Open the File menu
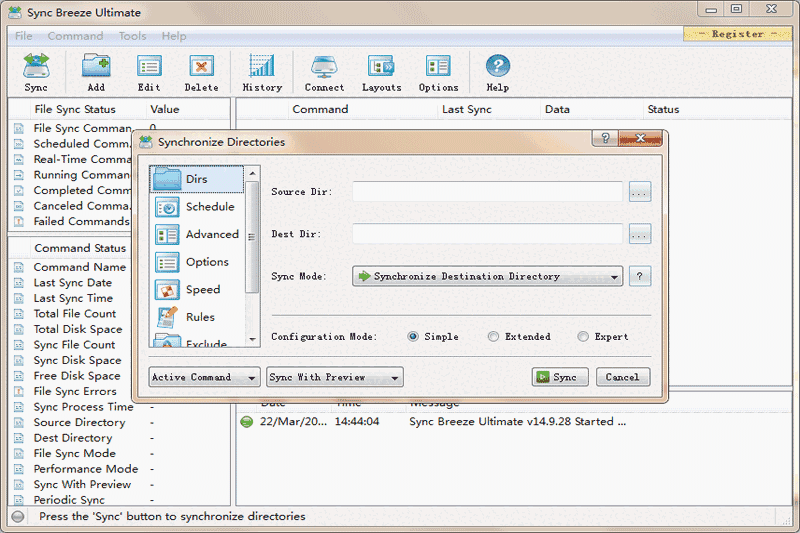Screen dimensions: 800x533 tap(23, 36)
